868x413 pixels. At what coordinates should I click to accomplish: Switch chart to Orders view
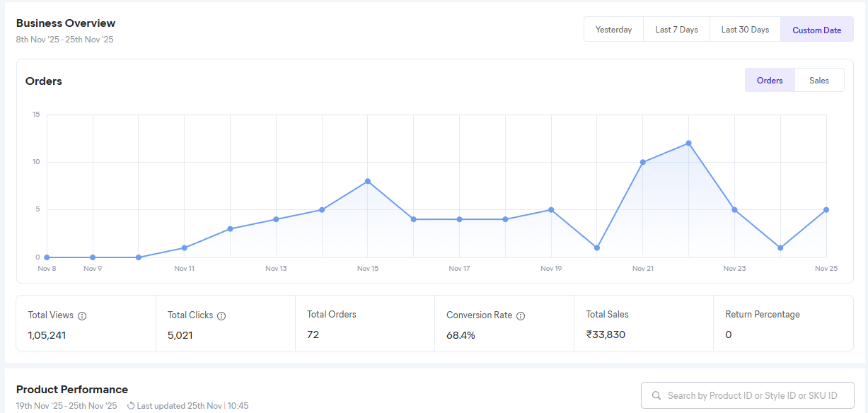(x=770, y=81)
